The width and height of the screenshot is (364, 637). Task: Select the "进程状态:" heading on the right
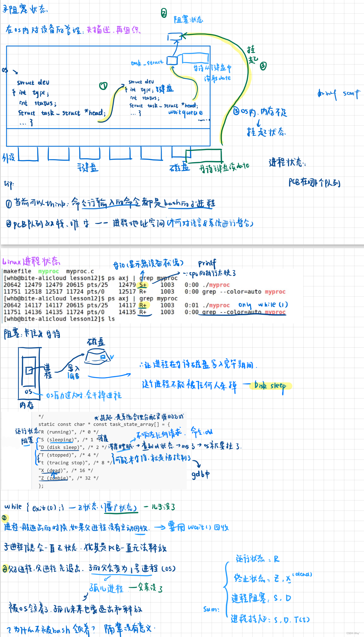pos(287,162)
